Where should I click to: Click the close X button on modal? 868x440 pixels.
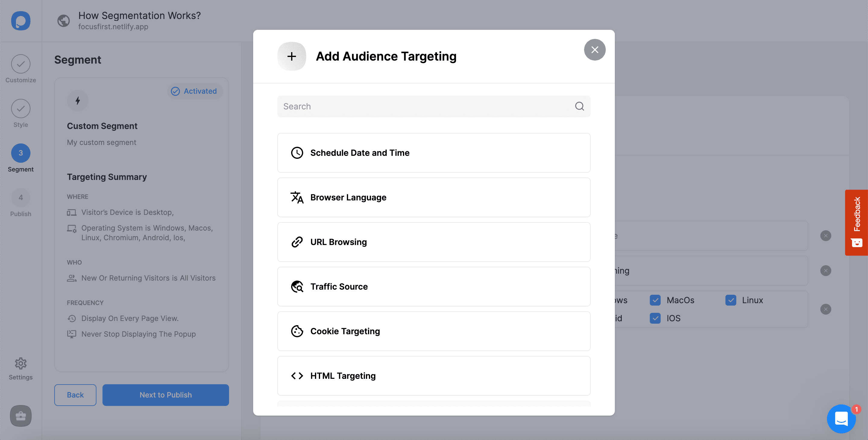(x=595, y=49)
